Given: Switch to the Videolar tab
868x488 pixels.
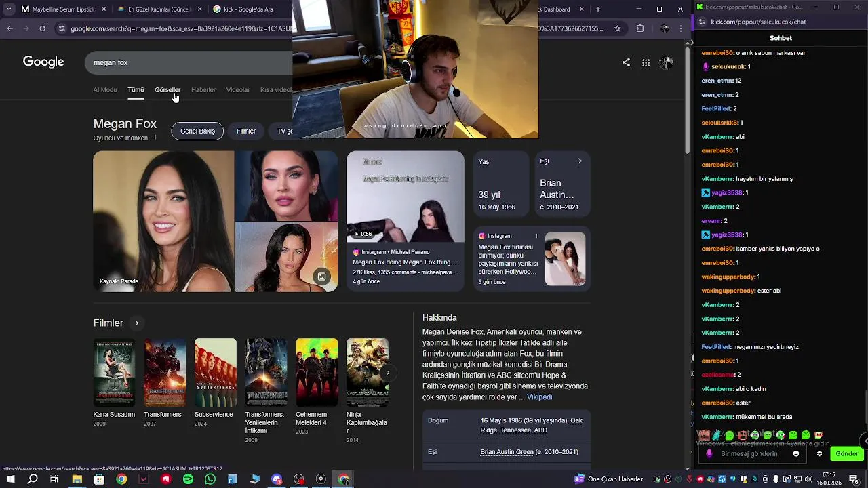Looking at the screenshot, I should pyautogui.click(x=238, y=90).
